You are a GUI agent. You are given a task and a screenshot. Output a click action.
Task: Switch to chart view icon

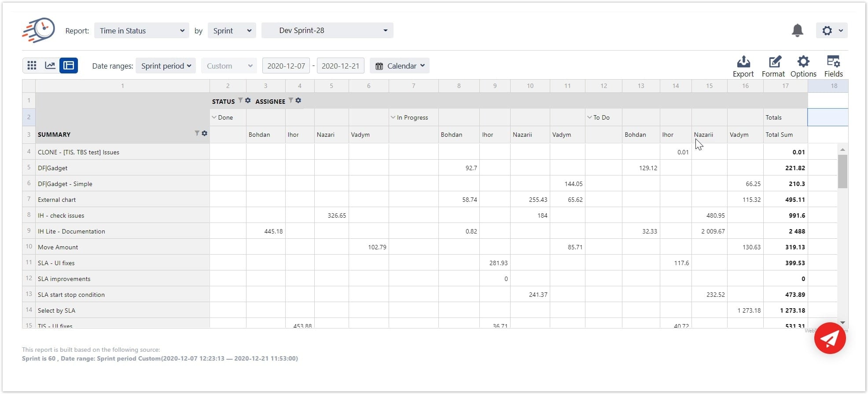point(50,66)
